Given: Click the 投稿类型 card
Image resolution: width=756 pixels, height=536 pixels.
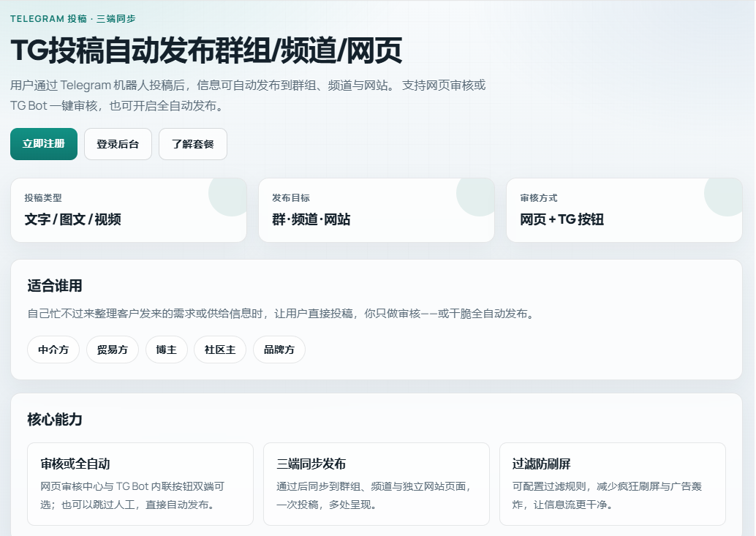Looking at the screenshot, I should pyautogui.click(x=129, y=210).
